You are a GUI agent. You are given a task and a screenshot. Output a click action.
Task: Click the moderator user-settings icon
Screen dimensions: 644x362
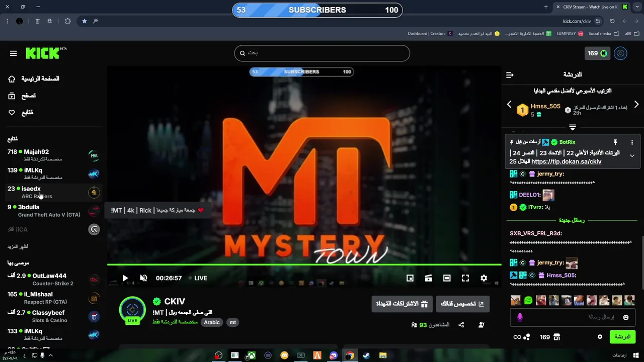[481, 325]
